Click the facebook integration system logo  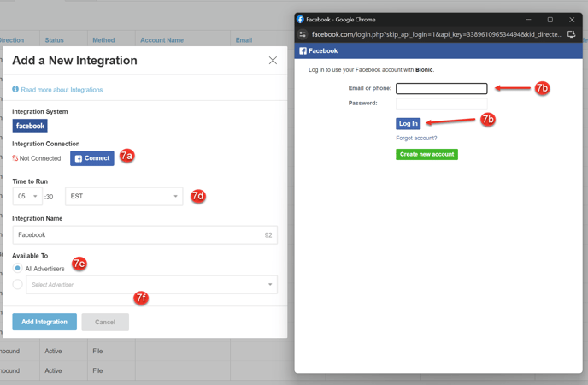tap(30, 126)
